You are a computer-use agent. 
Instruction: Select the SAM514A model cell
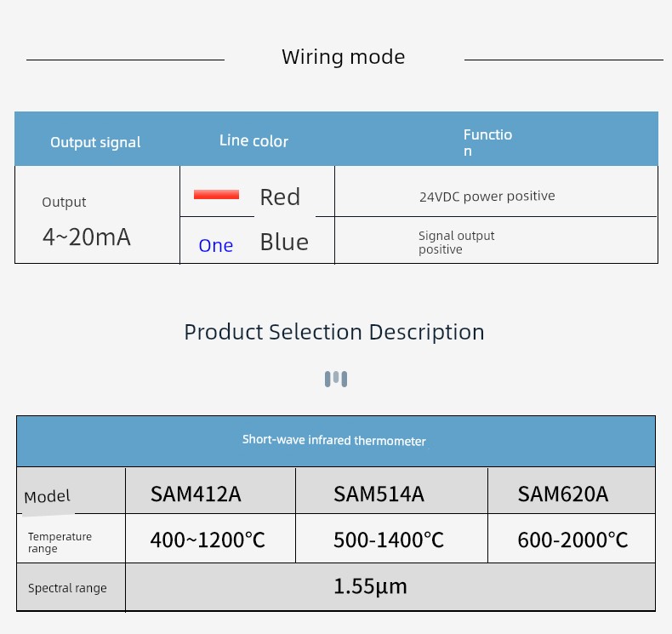(x=391, y=490)
